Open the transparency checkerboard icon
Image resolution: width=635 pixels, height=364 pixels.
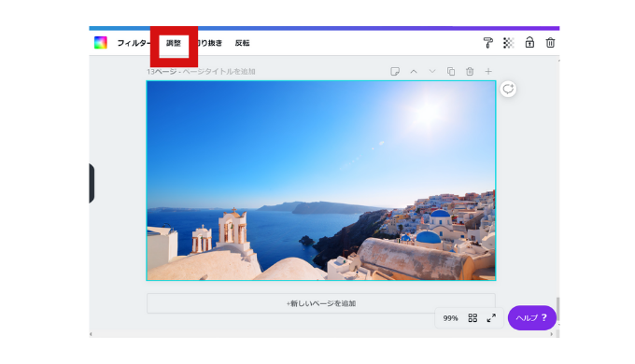click(x=509, y=43)
